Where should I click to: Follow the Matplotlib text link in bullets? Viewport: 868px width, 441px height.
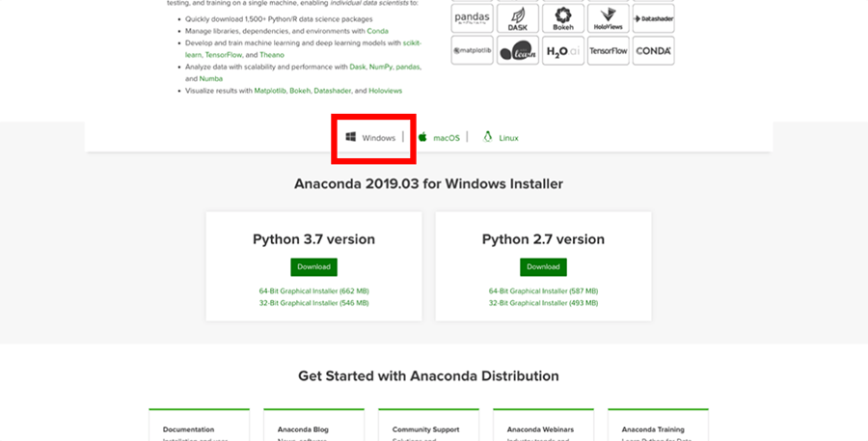[270, 91]
